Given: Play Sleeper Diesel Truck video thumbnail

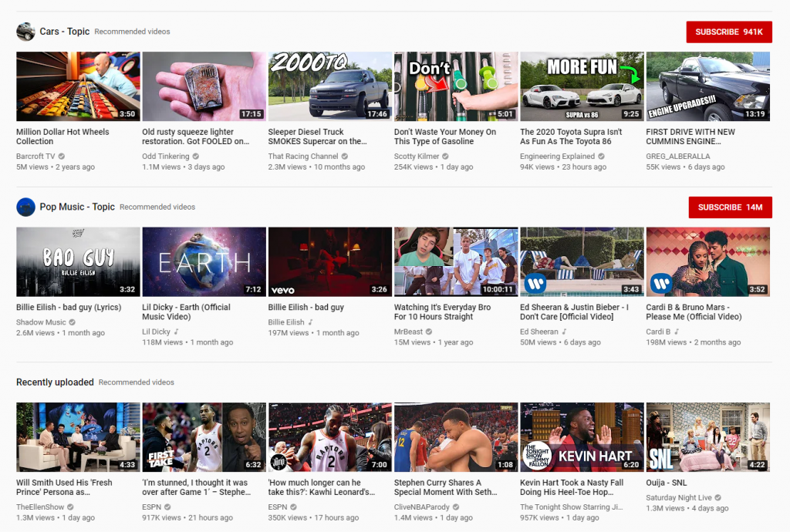Looking at the screenshot, I should (330, 86).
